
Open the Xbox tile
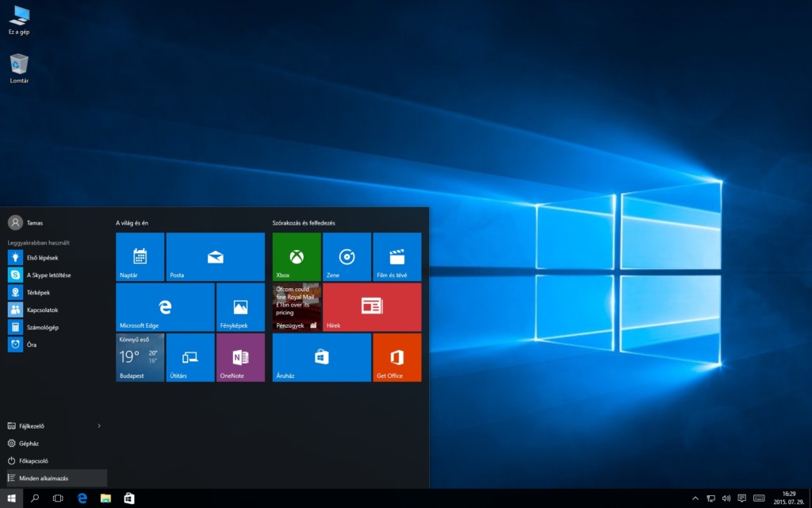[297, 256]
